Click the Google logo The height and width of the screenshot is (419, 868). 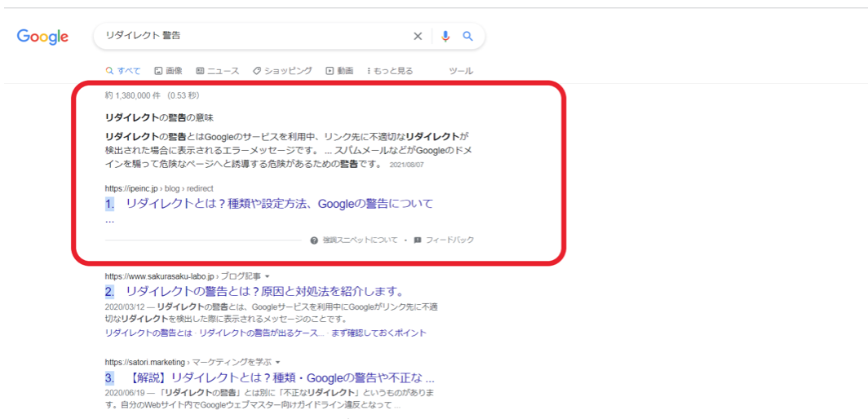(x=42, y=37)
